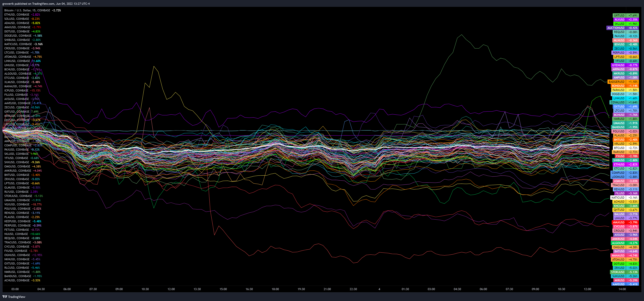Select the GYENUSD −0.77% scale label
Screen dimensions: 644x301
[x=625, y=65]
